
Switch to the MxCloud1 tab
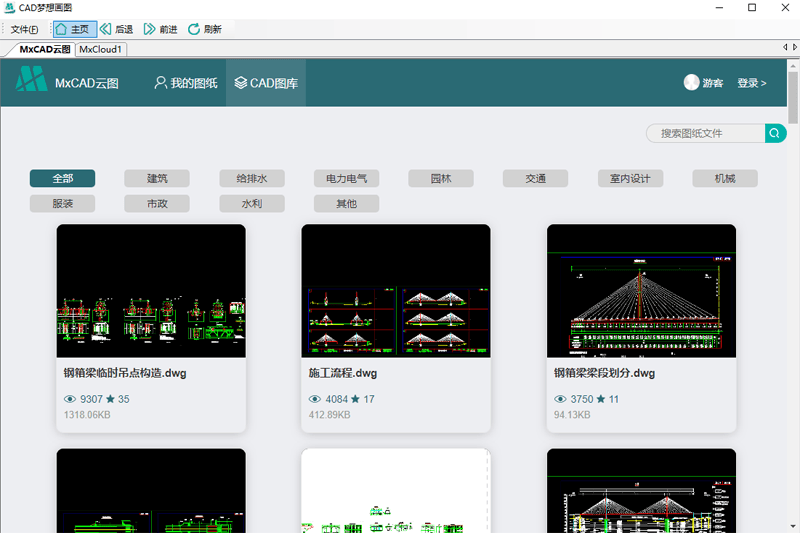pos(101,49)
